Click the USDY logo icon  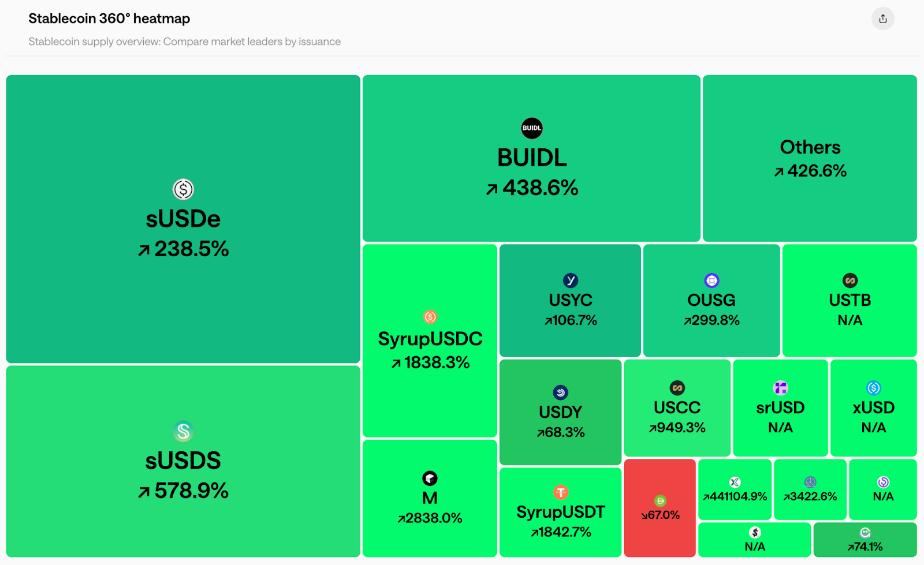[560, 392]
